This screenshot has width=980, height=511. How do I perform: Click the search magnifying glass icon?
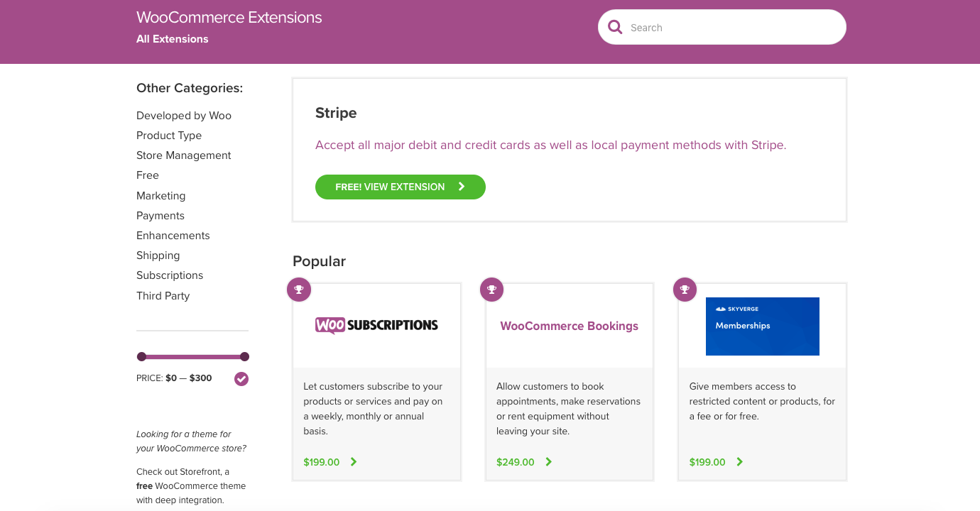tap(615, 26)
